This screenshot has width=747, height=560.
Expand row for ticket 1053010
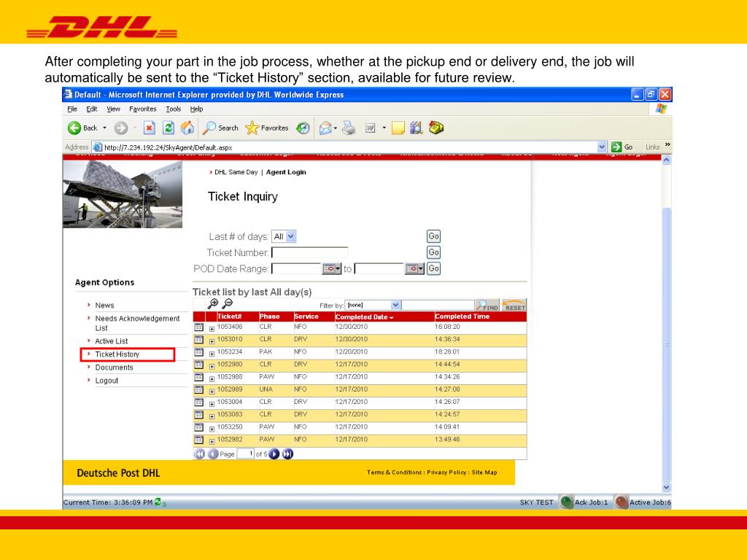[212, 341]
